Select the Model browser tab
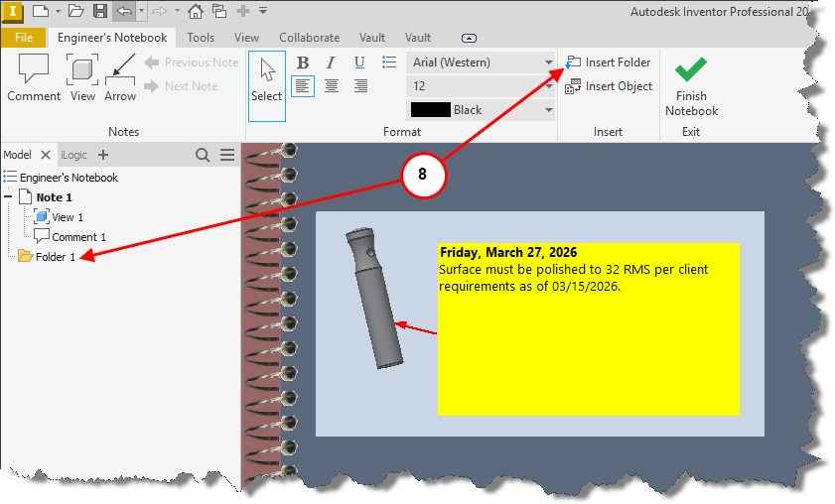Screen dimensions: 835x504 click(x=18, y=155)
